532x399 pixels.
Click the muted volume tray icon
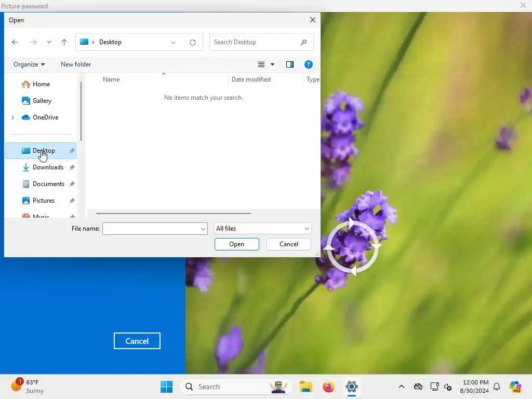[448, 387]
